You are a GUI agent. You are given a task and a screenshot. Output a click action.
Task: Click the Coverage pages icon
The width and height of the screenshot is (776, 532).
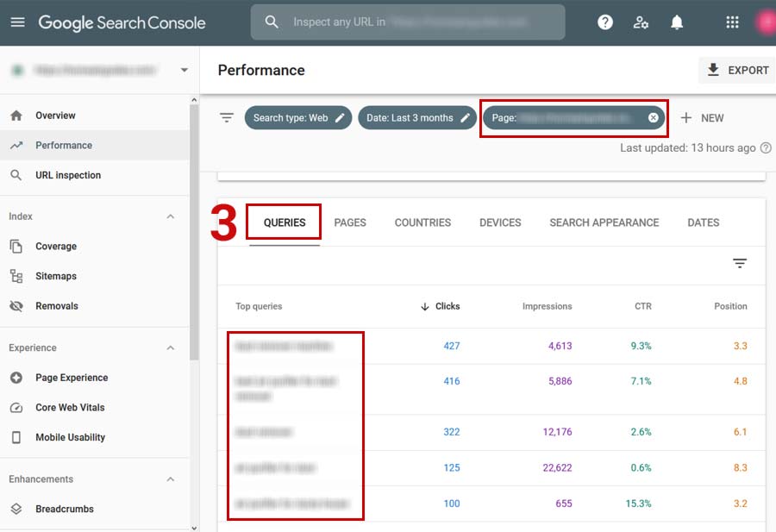point(16,247)
